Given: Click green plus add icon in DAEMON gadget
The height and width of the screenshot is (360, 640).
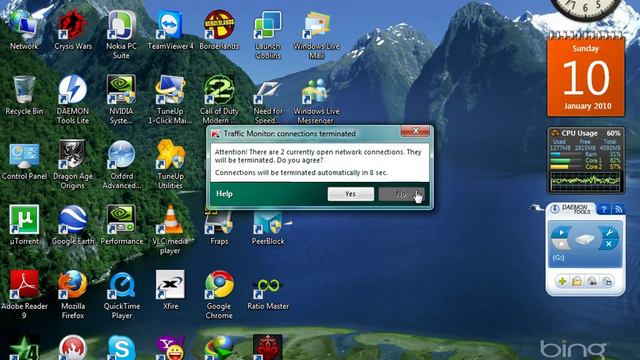Looking at the screenshot, I should pos(562,281).
